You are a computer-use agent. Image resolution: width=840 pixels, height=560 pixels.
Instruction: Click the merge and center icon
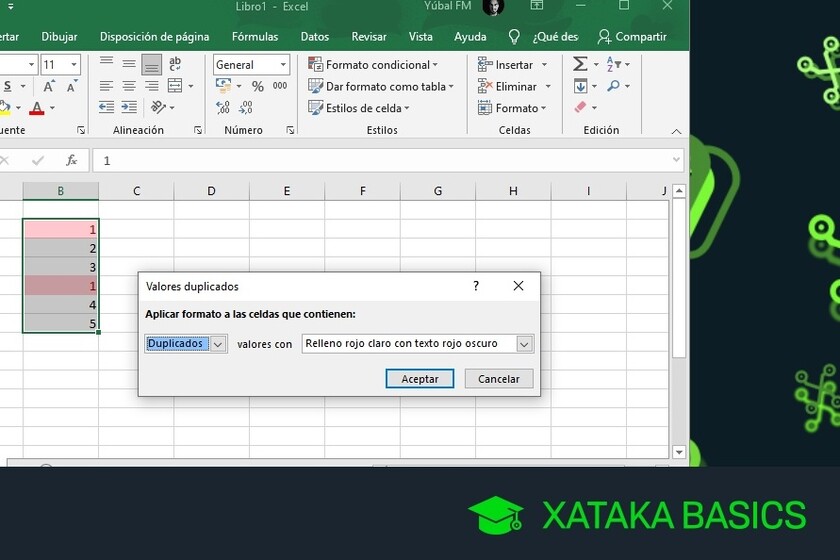(175, 86)
